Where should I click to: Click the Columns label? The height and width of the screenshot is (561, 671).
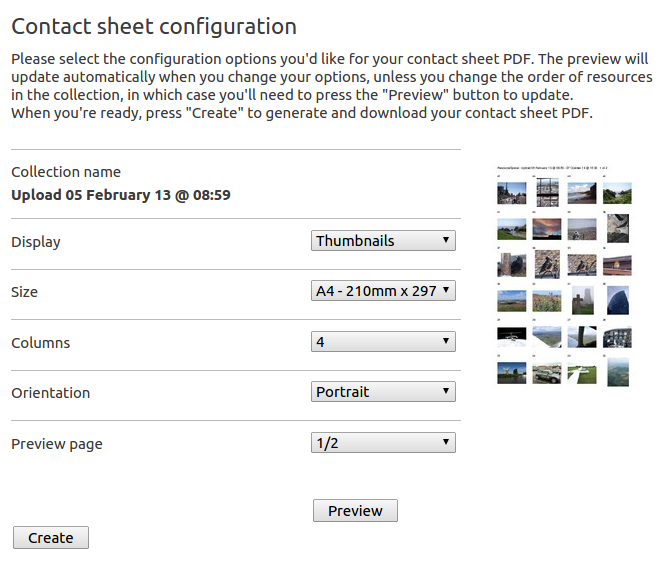click(40, 343)
